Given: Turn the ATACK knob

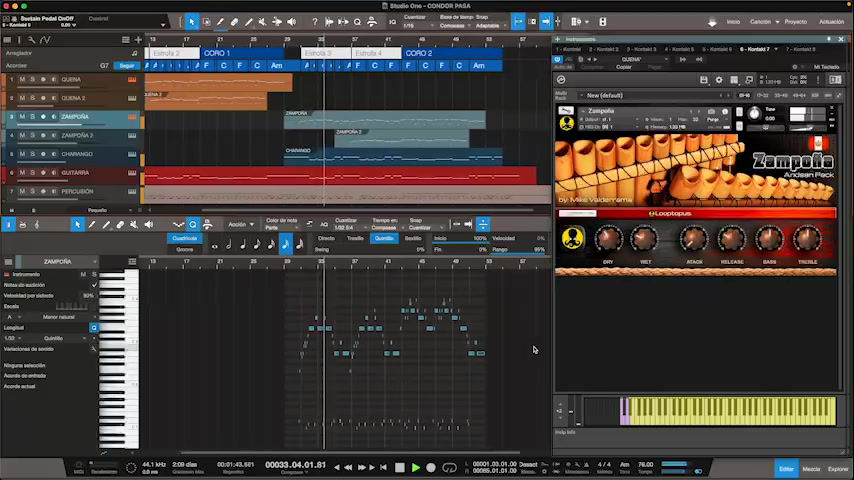Looking at the screenshot, I should (x=693, y=239).
